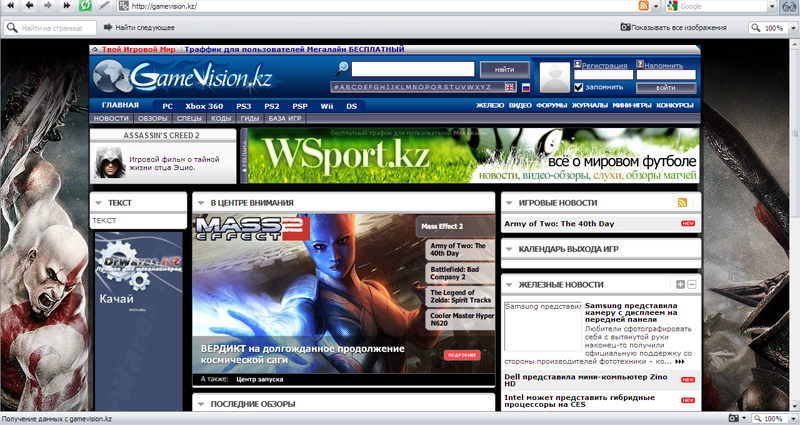Click the home icon before Твой Игровой Мир
The height and width of the screenshot is (425, 800).
[95, 49]
